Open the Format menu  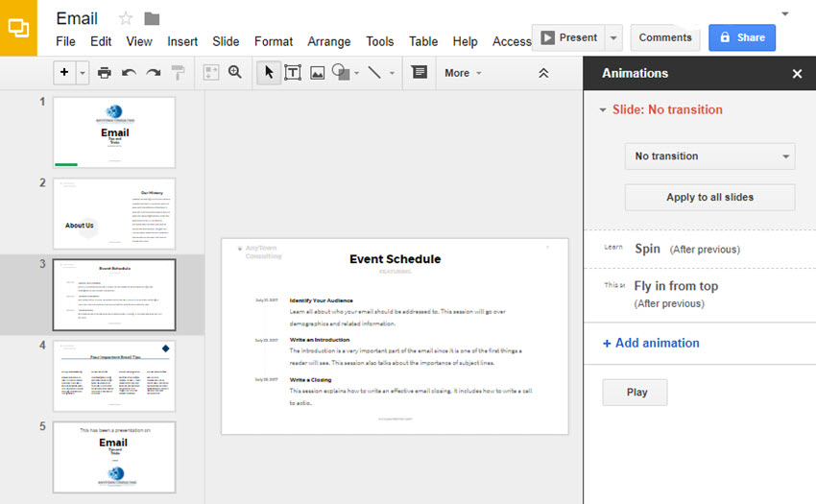pyautogui.click(x=274, y=41)
